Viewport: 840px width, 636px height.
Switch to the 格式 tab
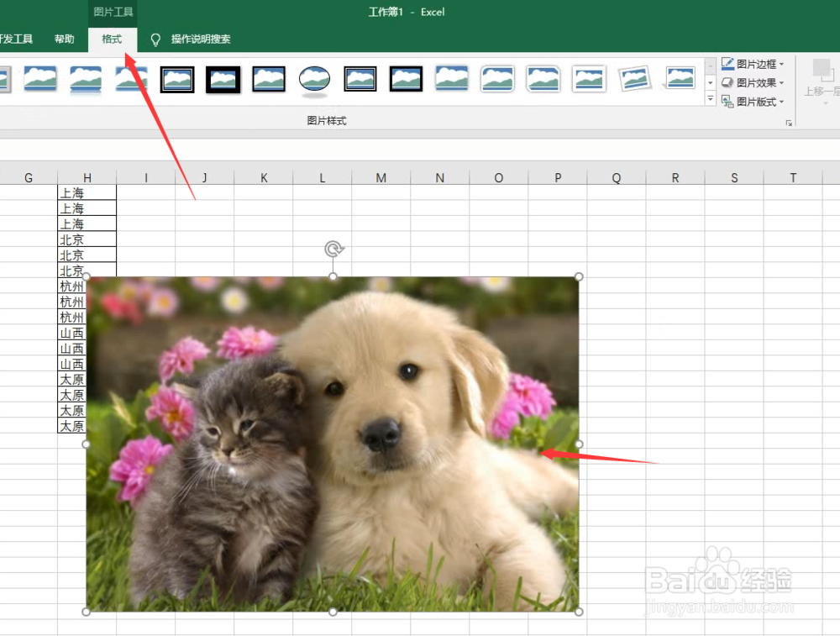[x=112, y=39]
